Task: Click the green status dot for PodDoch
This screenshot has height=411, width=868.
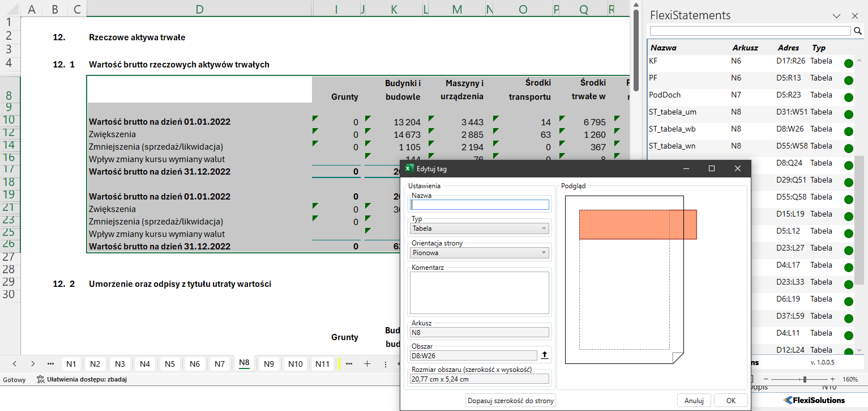Action: [x=848, y=98]
